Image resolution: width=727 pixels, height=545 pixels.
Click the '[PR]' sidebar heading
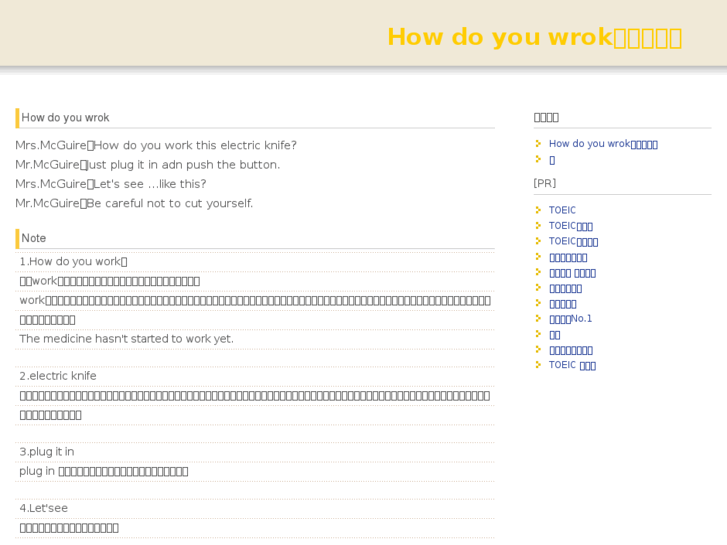click(545, 183)
